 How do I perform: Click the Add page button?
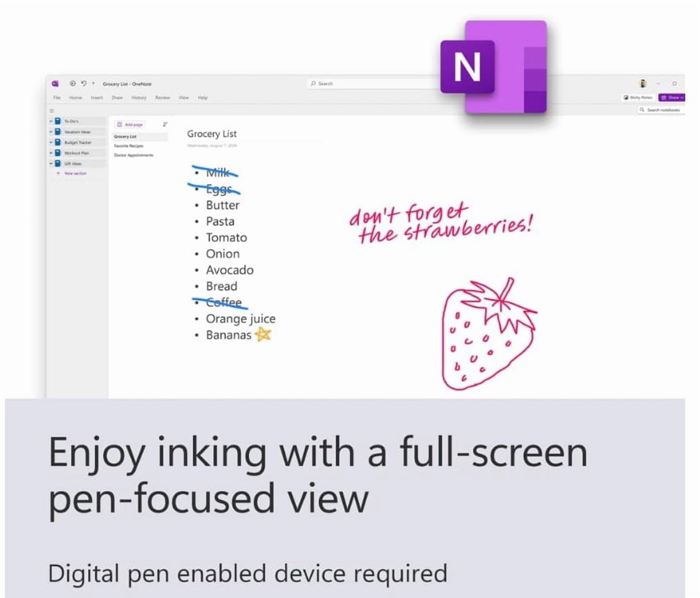[130, 124]
